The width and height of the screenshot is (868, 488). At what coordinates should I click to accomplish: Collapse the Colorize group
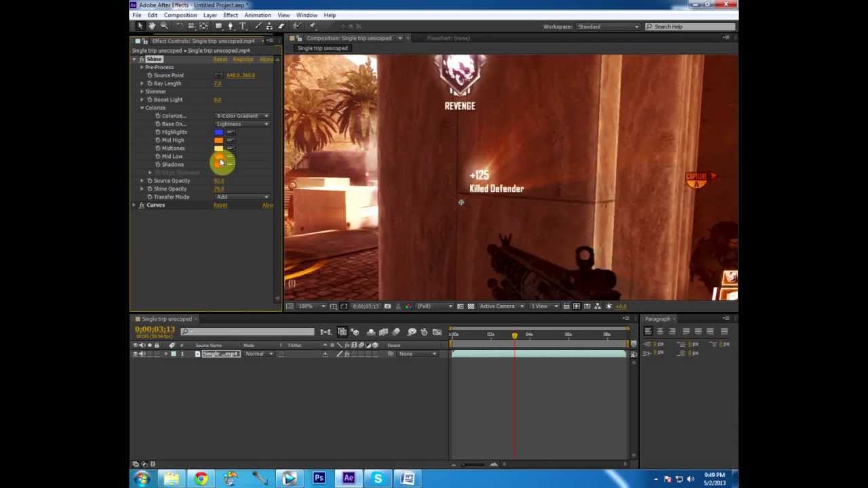[142, 108]
